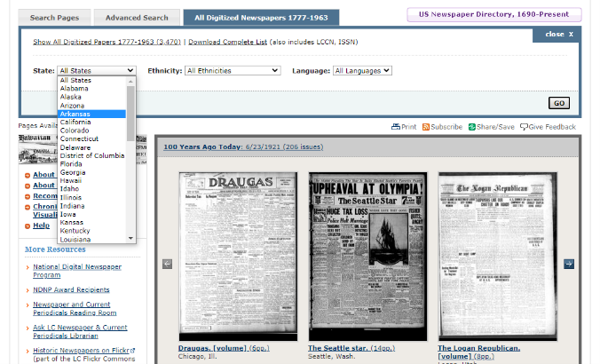Select Illinois from state list
The width and height of the screenshot is (600, 364).
[x=91, y=197]
